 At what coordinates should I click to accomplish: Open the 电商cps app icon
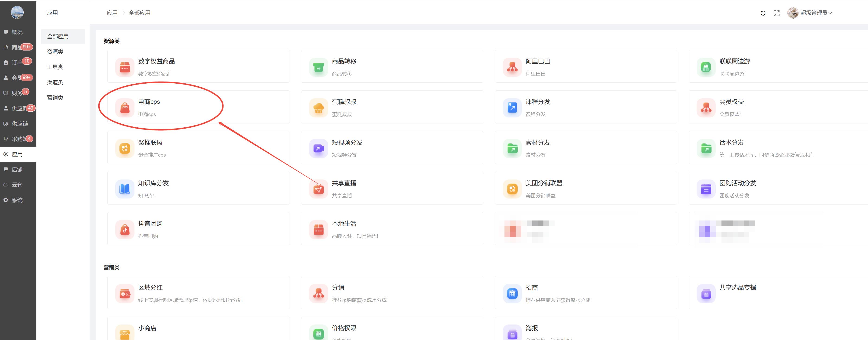(125, 108)
